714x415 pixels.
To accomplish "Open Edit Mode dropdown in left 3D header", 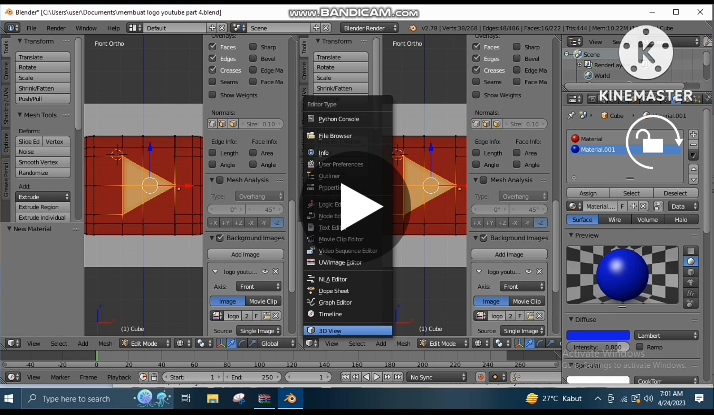I will (x=145, y=343).
